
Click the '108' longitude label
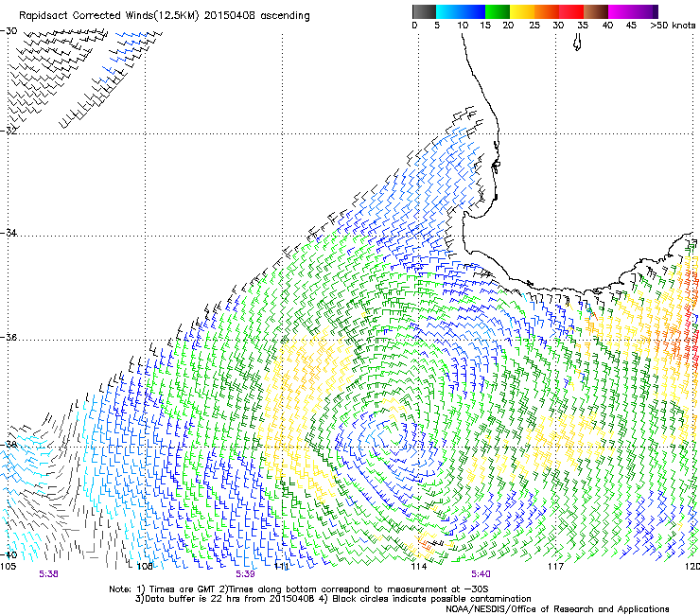pyautogui.click(x=145, y=567)
